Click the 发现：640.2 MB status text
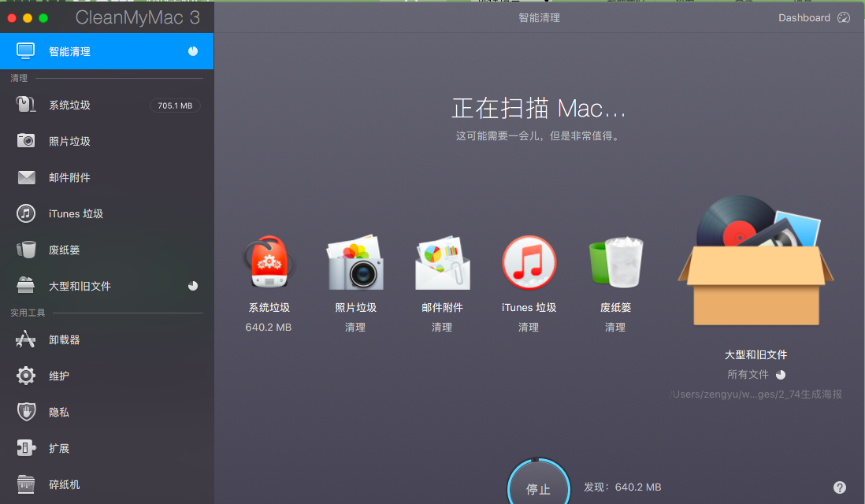 click(x=622, y=487)
